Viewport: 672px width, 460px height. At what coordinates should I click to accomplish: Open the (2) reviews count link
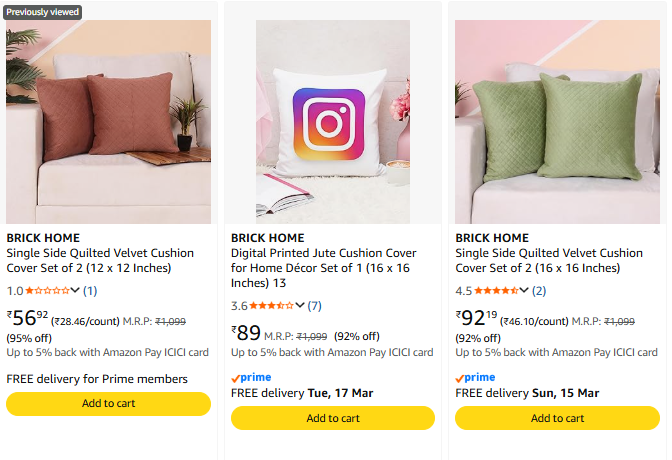[x=539, y=291]
